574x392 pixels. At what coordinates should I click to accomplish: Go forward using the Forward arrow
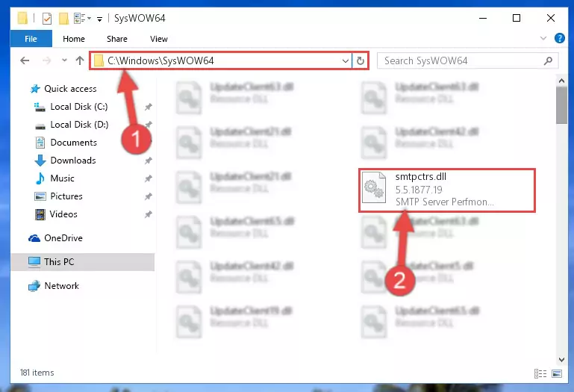46,60
